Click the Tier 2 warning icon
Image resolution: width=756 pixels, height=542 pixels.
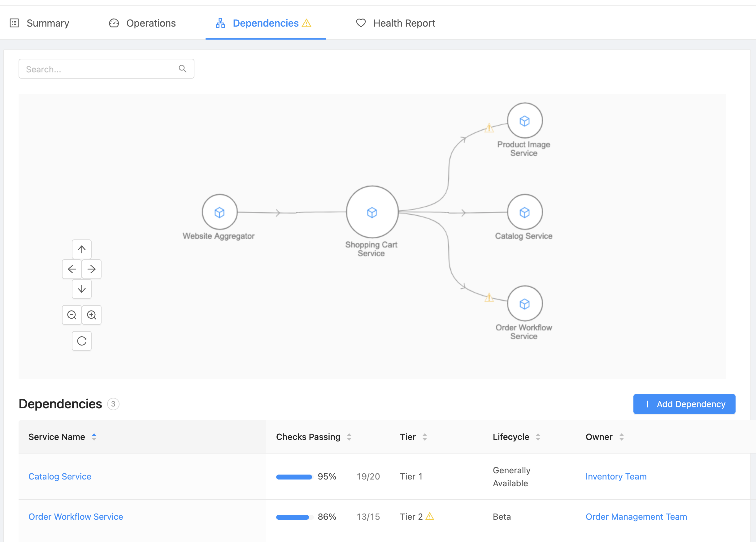click(x=430, y=516)
